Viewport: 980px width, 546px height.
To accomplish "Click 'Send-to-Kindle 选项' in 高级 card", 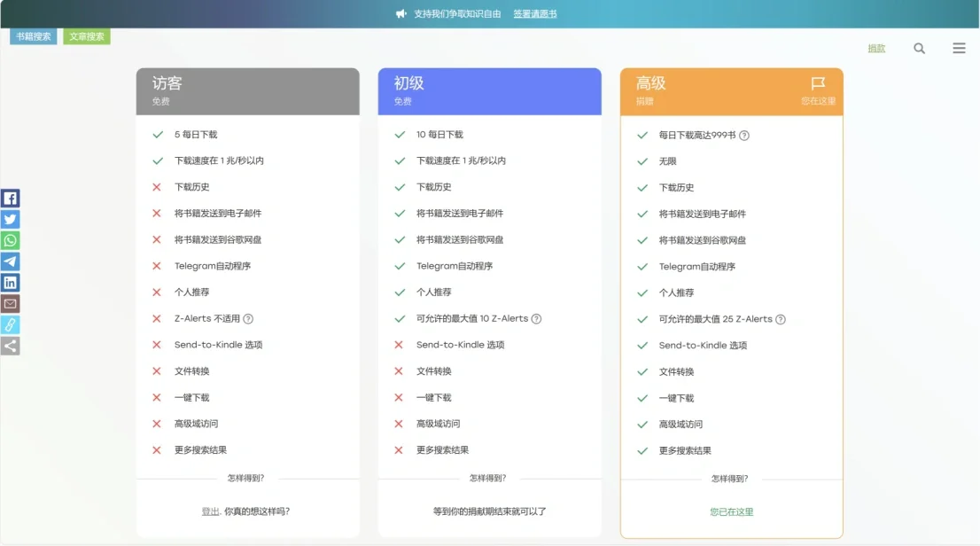I will 703,345.
